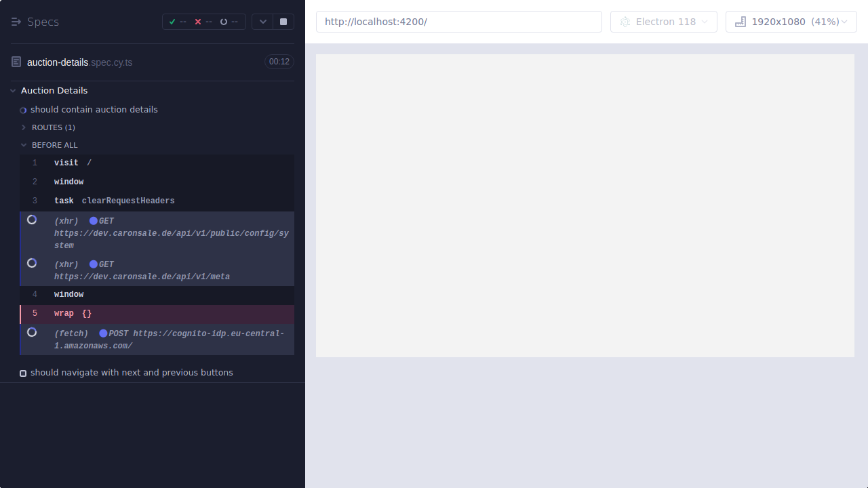868x488 pixels.
Task: Click the spinner beside the meta XHR request
Action: click(x=31, y=263)
